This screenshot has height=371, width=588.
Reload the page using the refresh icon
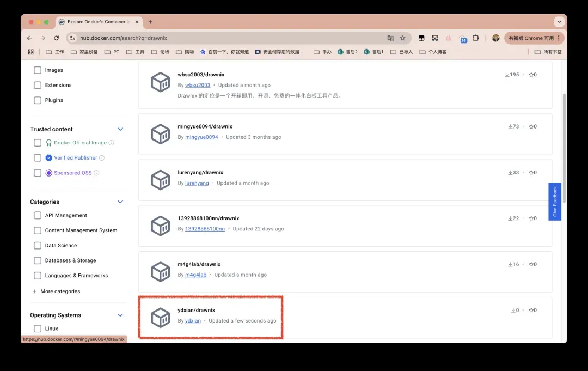[57, 38]
